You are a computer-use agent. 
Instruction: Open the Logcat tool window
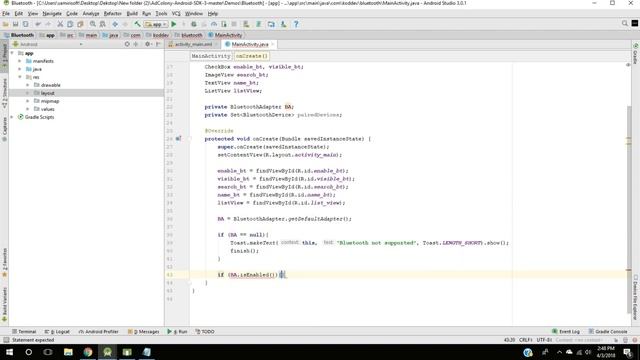pos(57,331)
